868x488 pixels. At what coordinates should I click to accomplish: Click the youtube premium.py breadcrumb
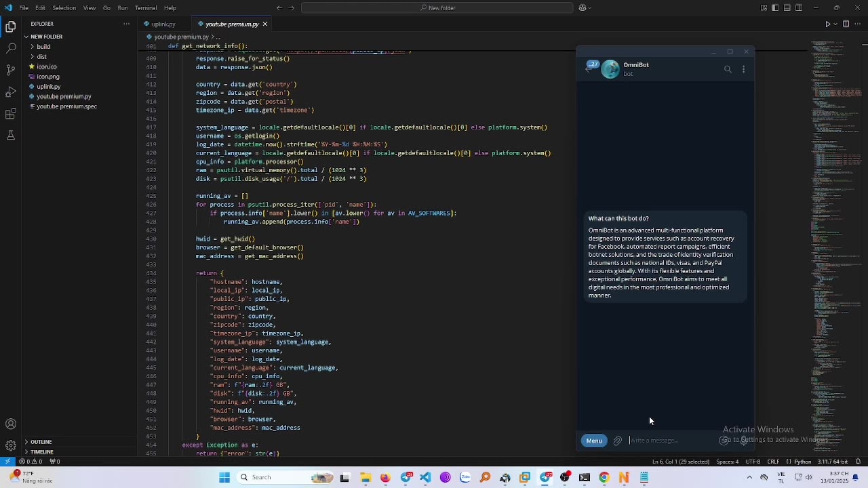pos(181,37)
